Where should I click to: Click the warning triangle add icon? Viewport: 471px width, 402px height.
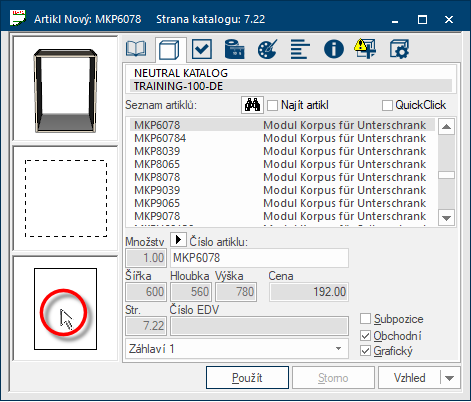coord(366,49)
